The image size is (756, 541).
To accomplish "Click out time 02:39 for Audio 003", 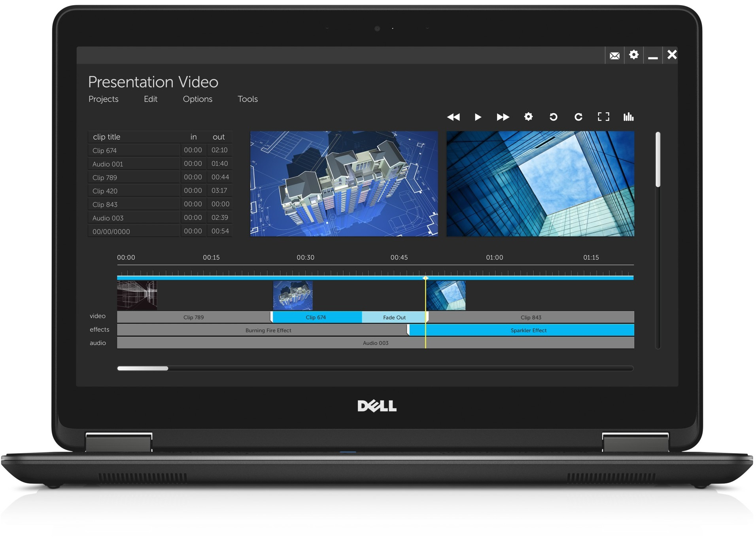I will (219, 218).
